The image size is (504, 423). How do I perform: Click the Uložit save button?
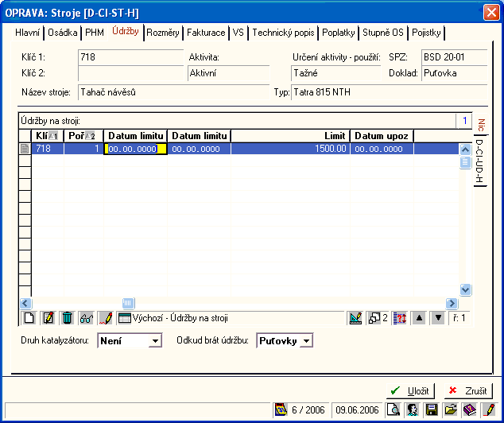coord(410,391)
